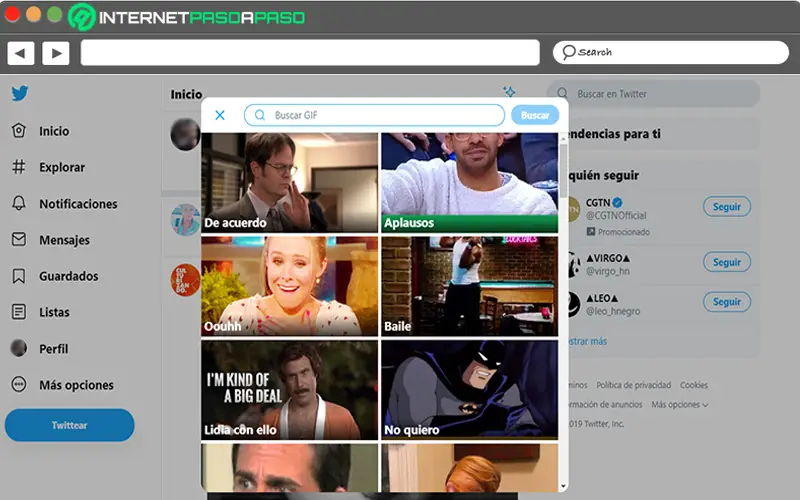The image size is (800, 500).
Task: Select the Lidia con ello GIF category
Action: pyautogui.click(x=289, y=390)
